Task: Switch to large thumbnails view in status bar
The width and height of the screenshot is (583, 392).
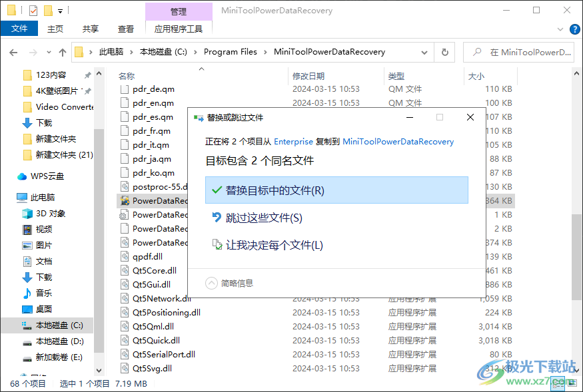Action: 572,383
